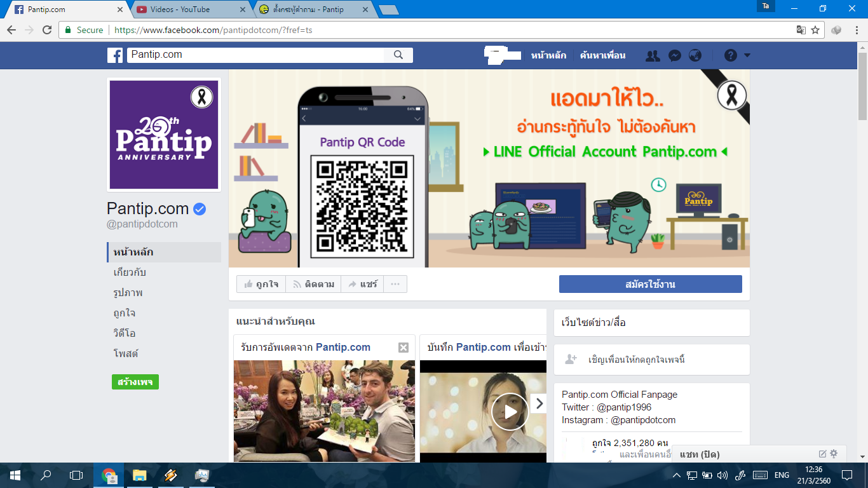This screenshot has height=488, width=868.
Task: Expand the Facebook account dropdown arrow
Action: click(747, 55)
